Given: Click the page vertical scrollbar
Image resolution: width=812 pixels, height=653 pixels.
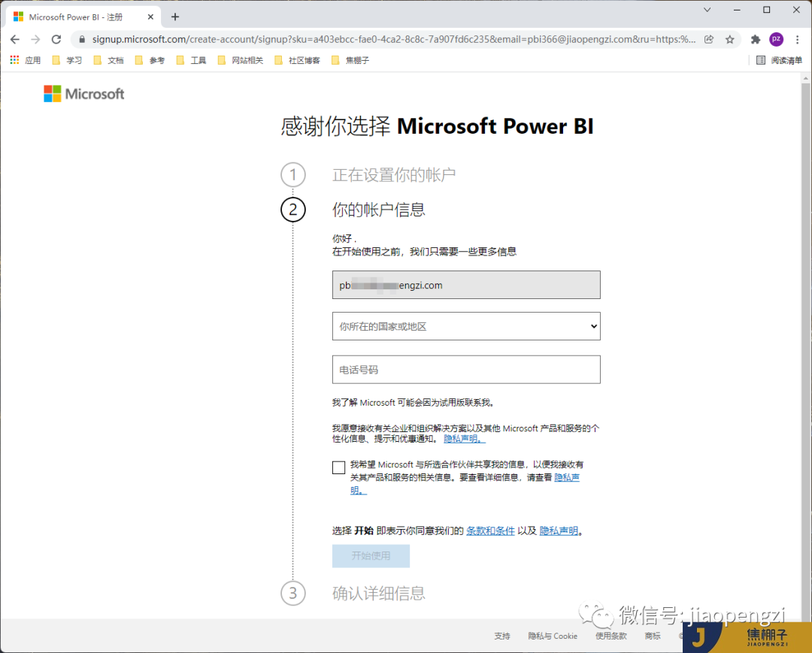Looking at the screenshot, I should (x=805, y=352).
